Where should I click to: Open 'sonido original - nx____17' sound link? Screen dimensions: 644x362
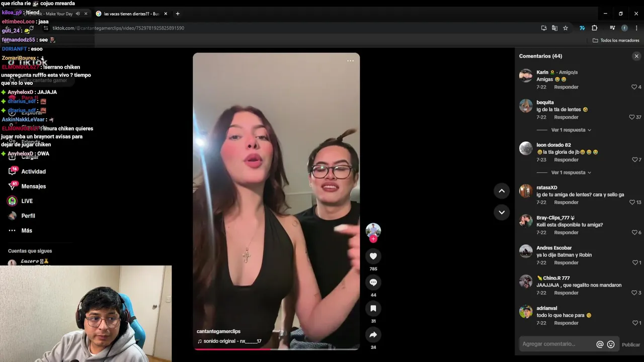pos(229,341)
